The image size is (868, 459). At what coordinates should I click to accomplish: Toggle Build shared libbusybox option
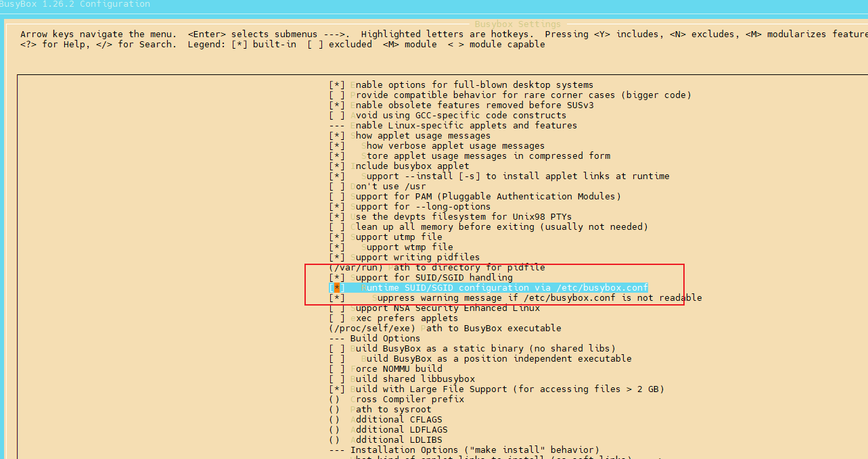[x=401, y=379]
